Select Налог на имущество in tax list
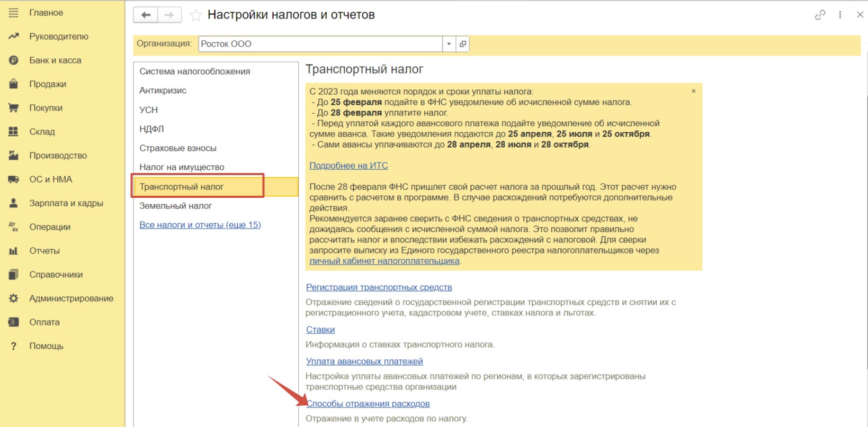868x427 pixels. click(x=182, y=167)
